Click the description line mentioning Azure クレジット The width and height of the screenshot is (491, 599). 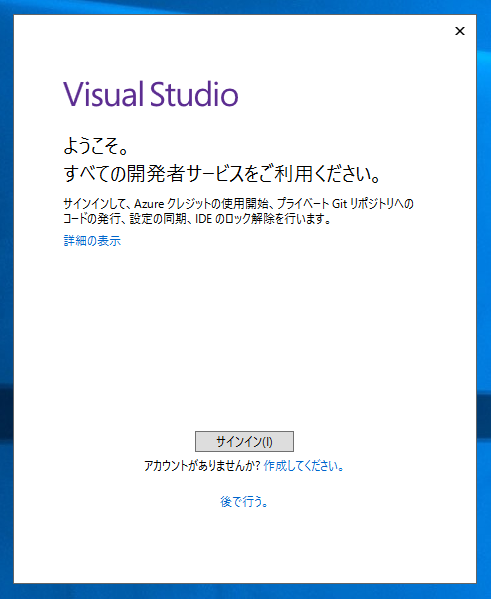click(x=238, y=204)
